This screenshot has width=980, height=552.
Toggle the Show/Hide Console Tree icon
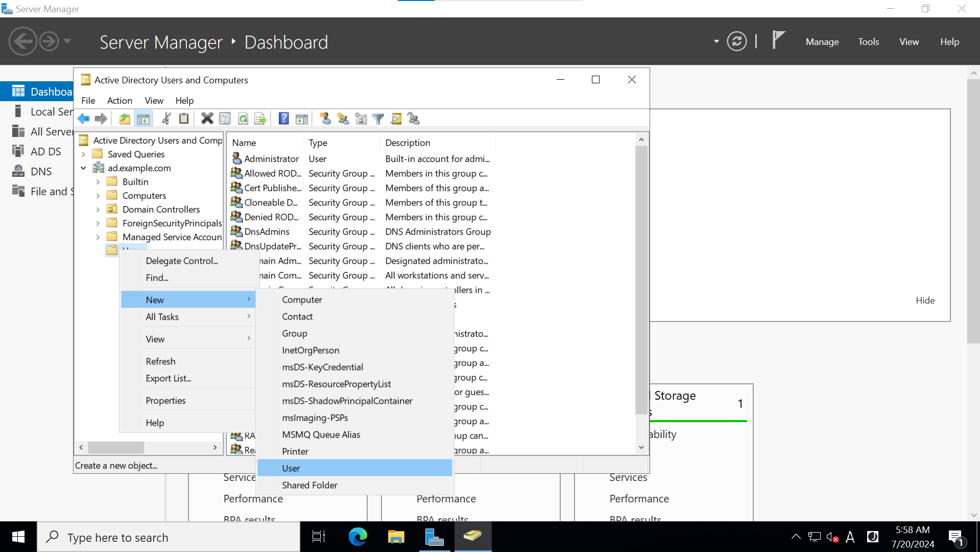[143, 118]
